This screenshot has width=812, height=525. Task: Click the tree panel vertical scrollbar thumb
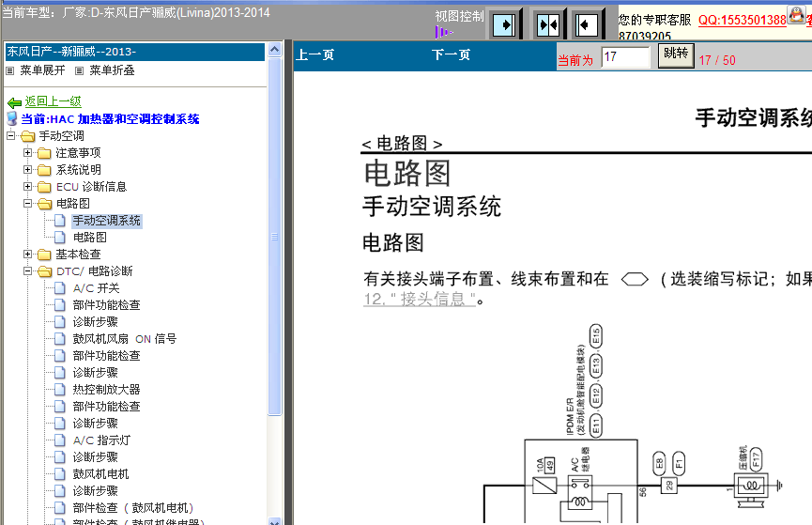pos(274,237)
